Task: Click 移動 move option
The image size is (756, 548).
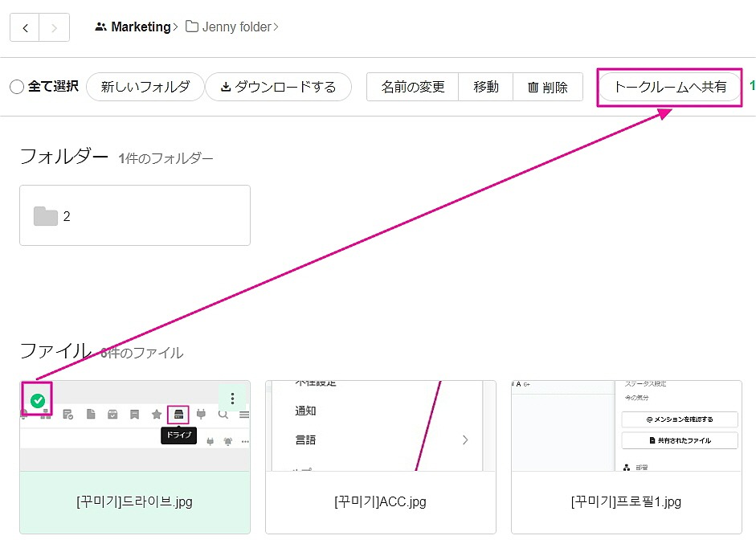Action: click(x=486, y=87)
